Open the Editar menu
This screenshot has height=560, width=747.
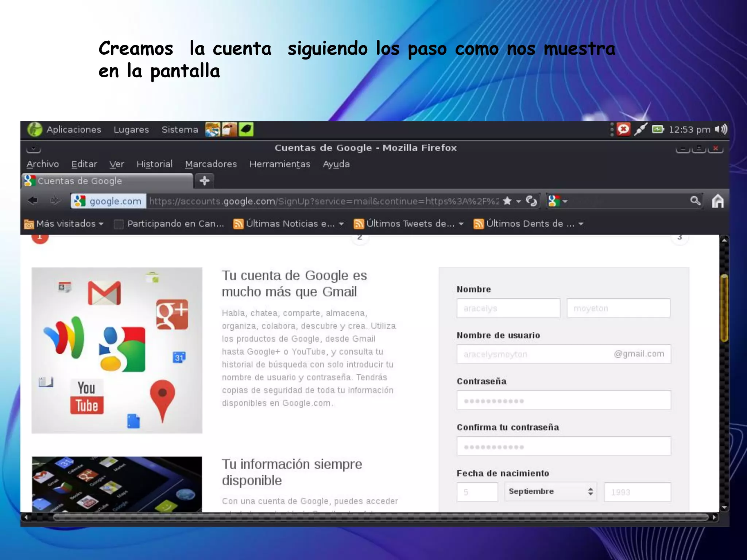[x=84, y=164]
